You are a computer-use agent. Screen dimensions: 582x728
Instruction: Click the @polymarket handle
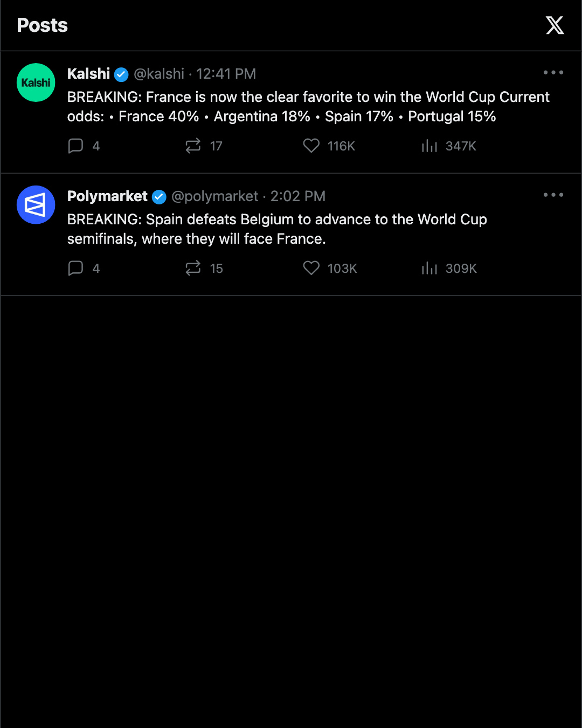(x=215, y=196)
